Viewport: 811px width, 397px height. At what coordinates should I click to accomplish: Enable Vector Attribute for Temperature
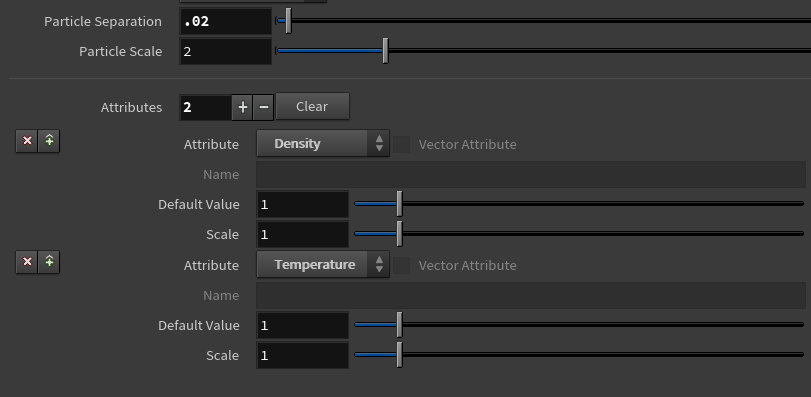(401, 265)
